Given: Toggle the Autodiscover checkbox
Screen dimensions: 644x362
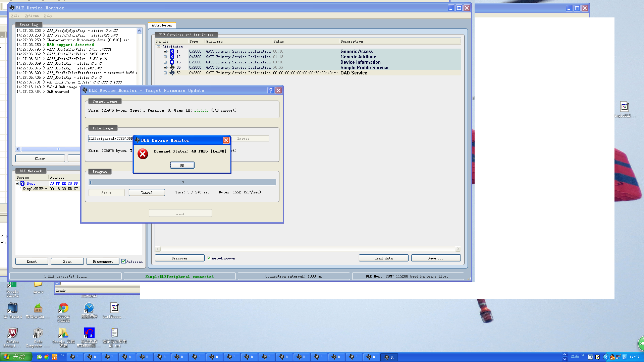Looking at the screenshot, I should click(x=209, y=258).
